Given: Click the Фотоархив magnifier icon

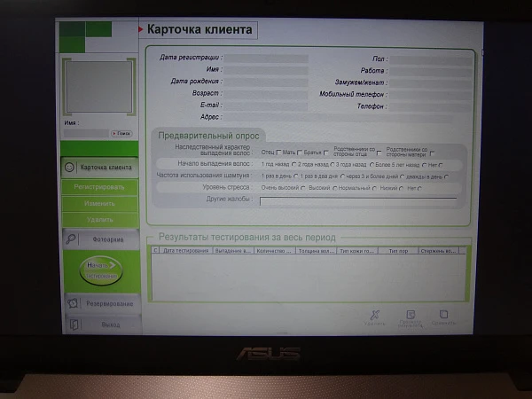Looking at the screenshot, I should (72, 239).
